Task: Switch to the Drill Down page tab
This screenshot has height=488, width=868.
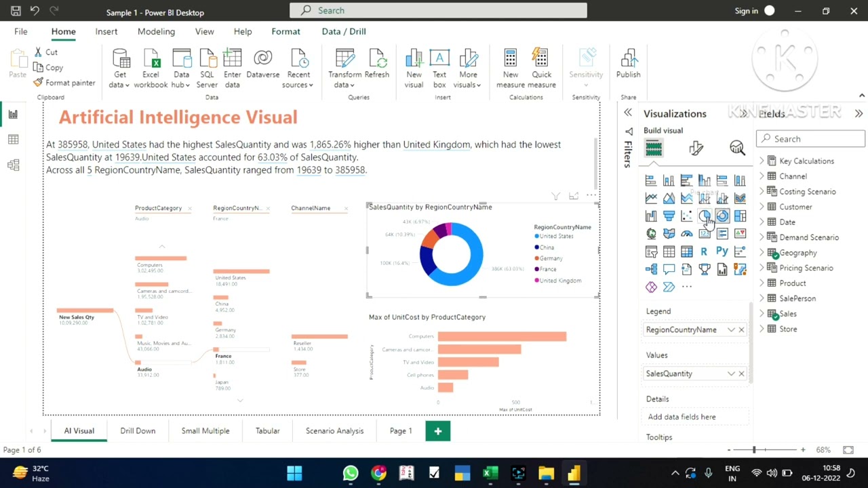Action: point(138,431)
